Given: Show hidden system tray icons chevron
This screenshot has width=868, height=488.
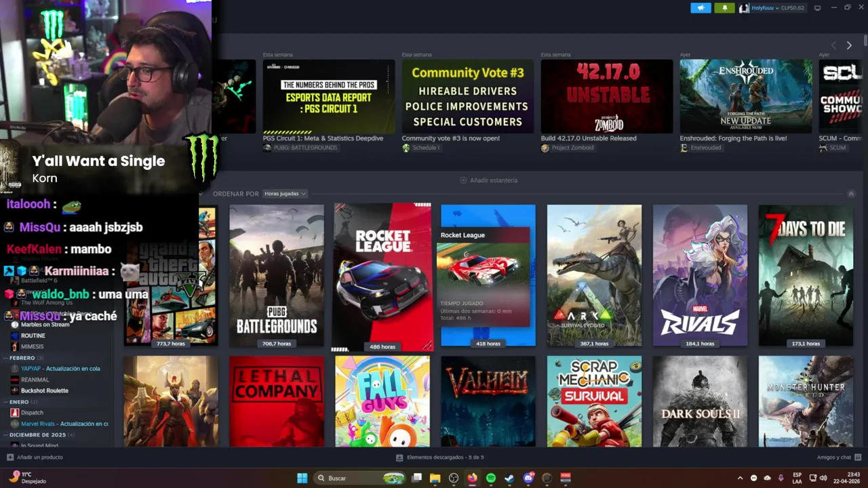Looking at the screenshot, I should coord(740,478).
